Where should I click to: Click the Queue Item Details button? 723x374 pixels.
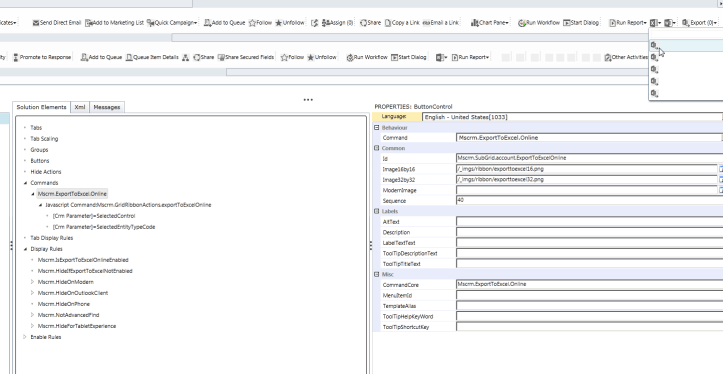(152, 57)
